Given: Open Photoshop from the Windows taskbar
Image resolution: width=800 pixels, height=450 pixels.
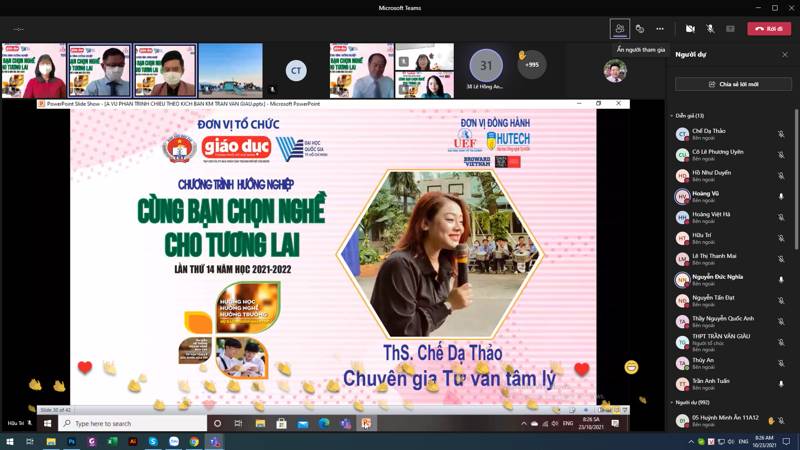Looking at the screenshot, I should (x=72, y=441).
